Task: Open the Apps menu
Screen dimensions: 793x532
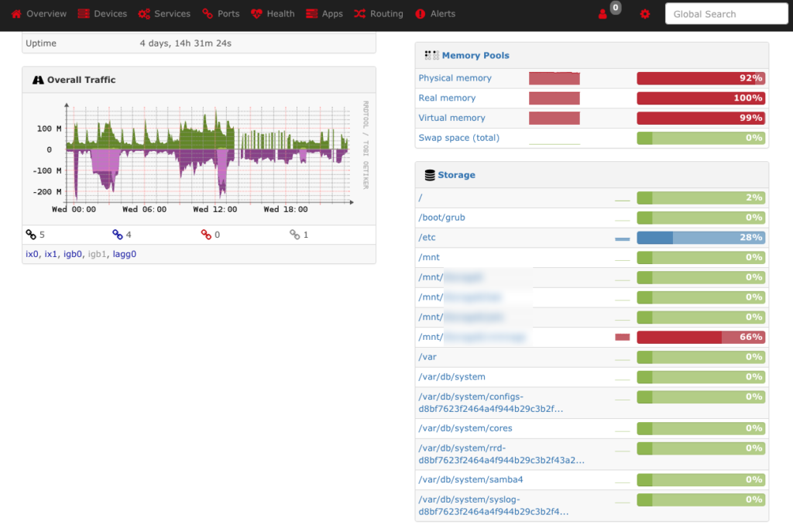Action: click(x=324, y=14)
